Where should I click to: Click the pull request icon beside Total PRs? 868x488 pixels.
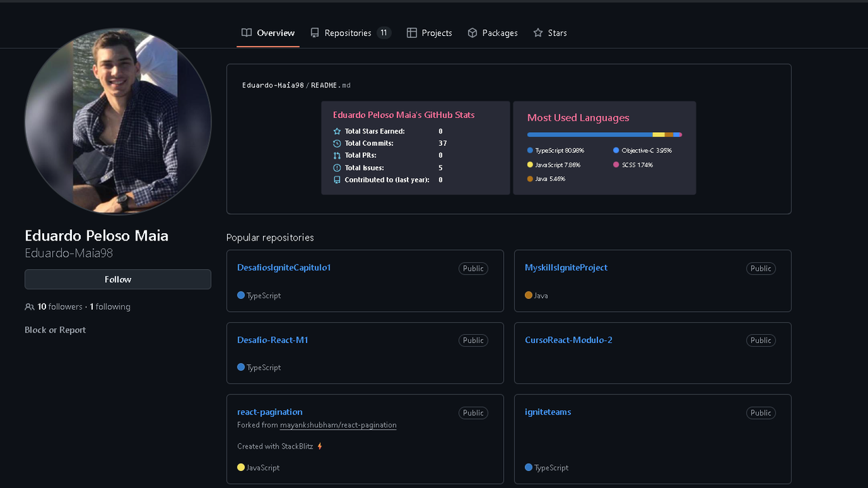tap(337, 156)
